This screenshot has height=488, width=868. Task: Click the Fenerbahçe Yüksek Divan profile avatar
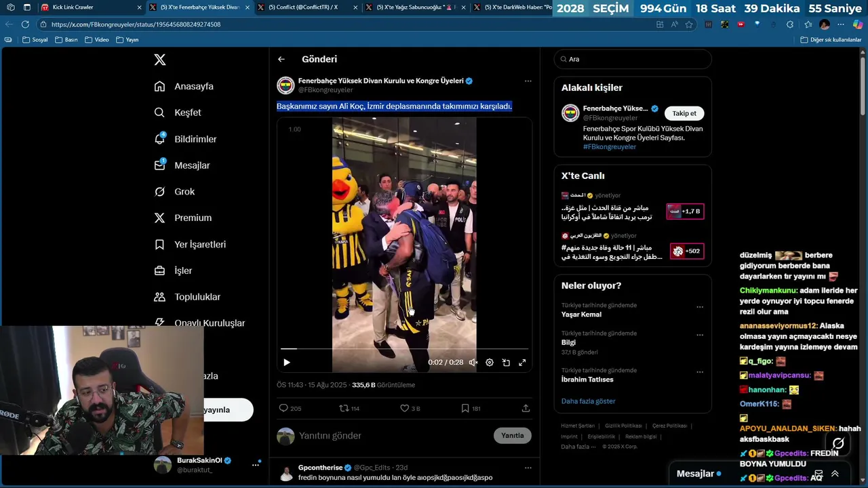click(285, 85)
